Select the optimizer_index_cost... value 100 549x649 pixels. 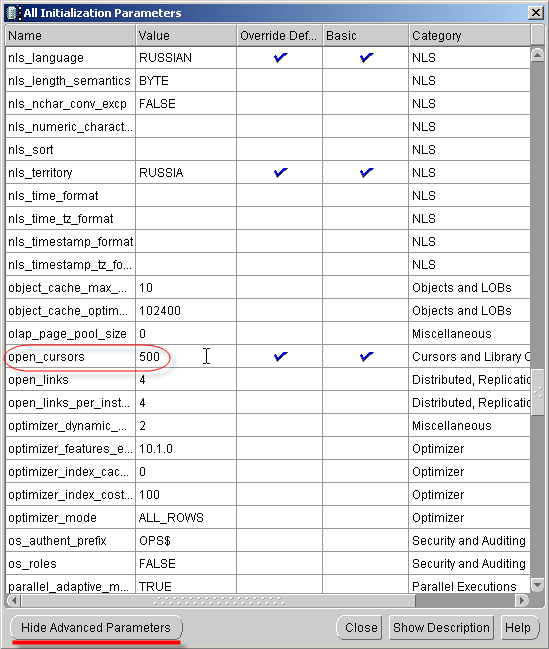click(149, 495)
